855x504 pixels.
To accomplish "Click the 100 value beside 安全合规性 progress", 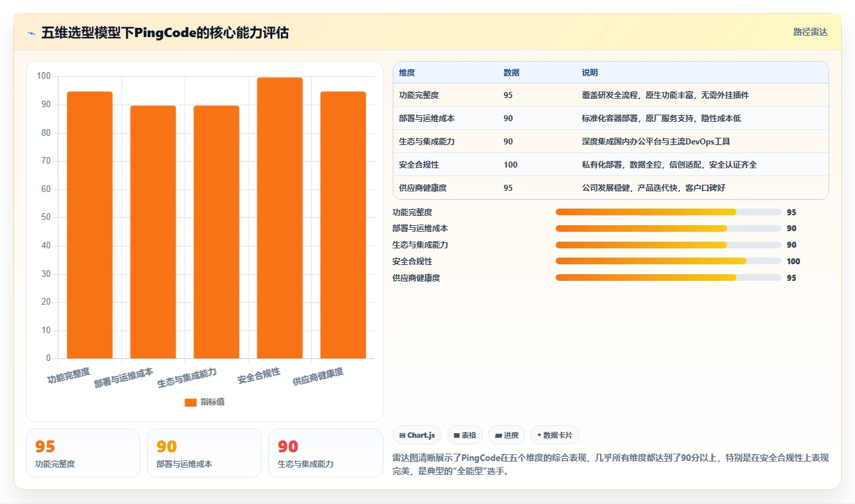I will [793, 262].
